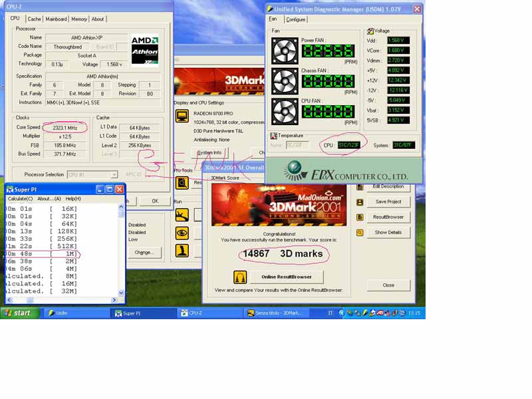Click the Code Name Thoroughbred field
Viewport: 532px width, 399px height.
point(68,47)
